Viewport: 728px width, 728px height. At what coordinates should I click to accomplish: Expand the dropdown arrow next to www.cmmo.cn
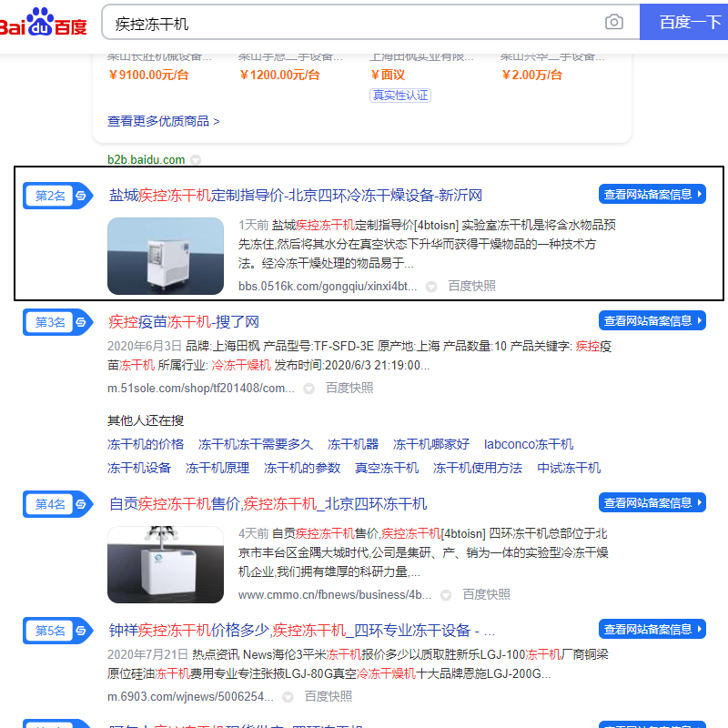coord(446,595)
